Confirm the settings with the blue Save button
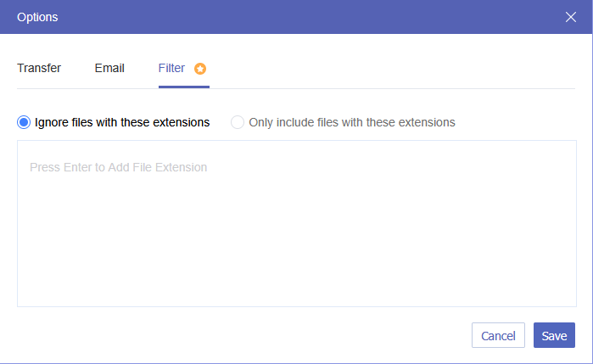Viewport: 593px width, 364px height. tap(554, 336)
